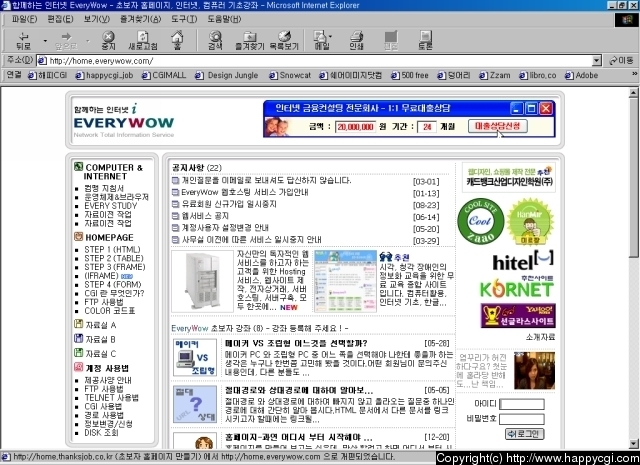640x465 pixels.
Task: Open the EVERY STUDY sidebar link
Action: pos(111,206)
